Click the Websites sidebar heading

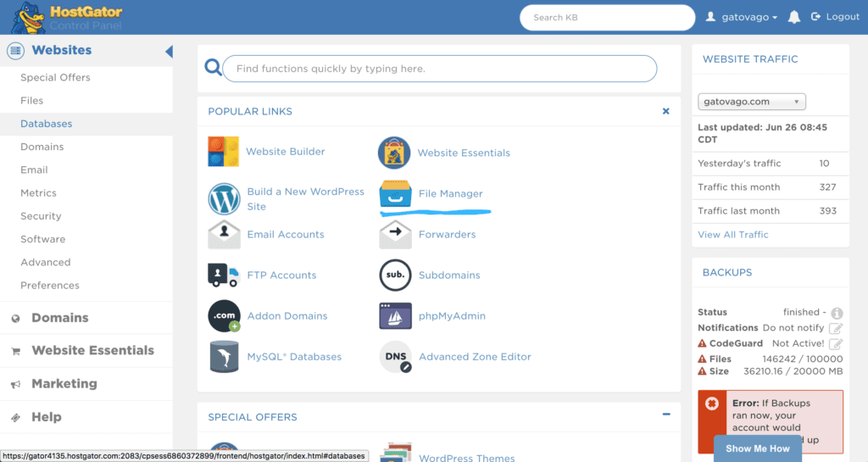(x=61, y=50)
